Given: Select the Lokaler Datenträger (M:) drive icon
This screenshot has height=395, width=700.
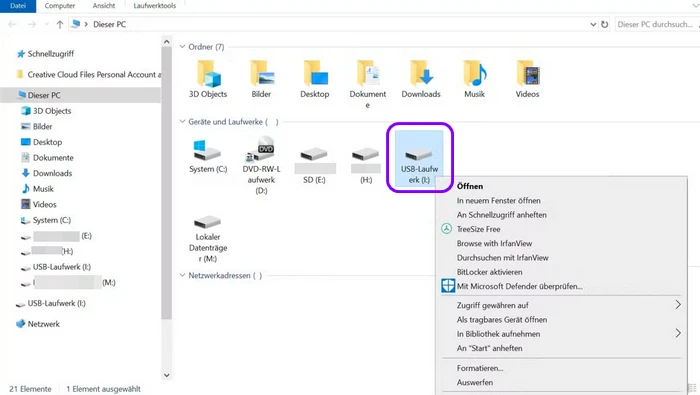Looking at the screenshot, I should [207, 222].
